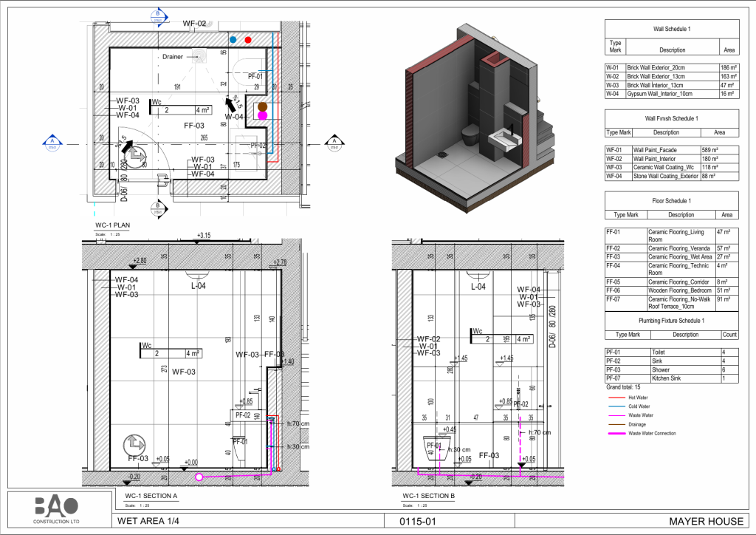The image size is (756, 535).
Task: Select 'Stone Wall Coating_Exterior' row
Action: tap(672, 176)
